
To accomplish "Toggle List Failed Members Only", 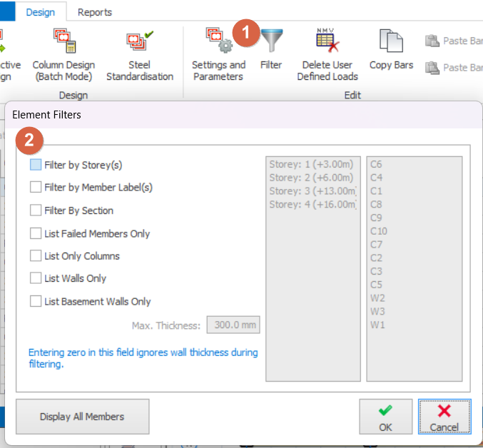I will click(36, 233).
